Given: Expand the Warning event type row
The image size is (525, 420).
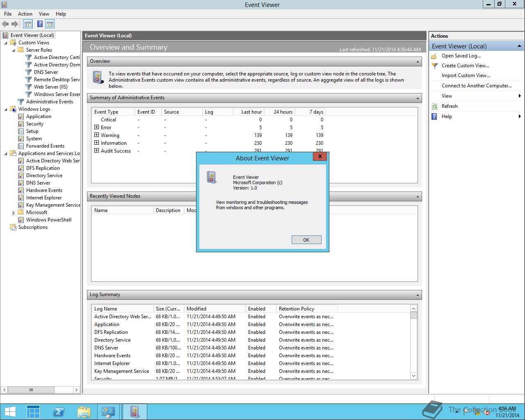Looking at the screenshot, I should (97, 135).
